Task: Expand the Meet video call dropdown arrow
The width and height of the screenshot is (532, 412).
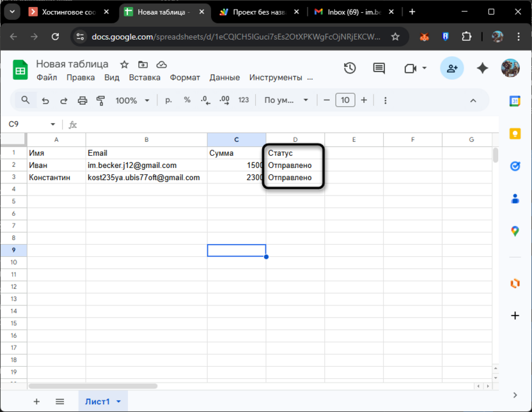Action: click(425, 68)
